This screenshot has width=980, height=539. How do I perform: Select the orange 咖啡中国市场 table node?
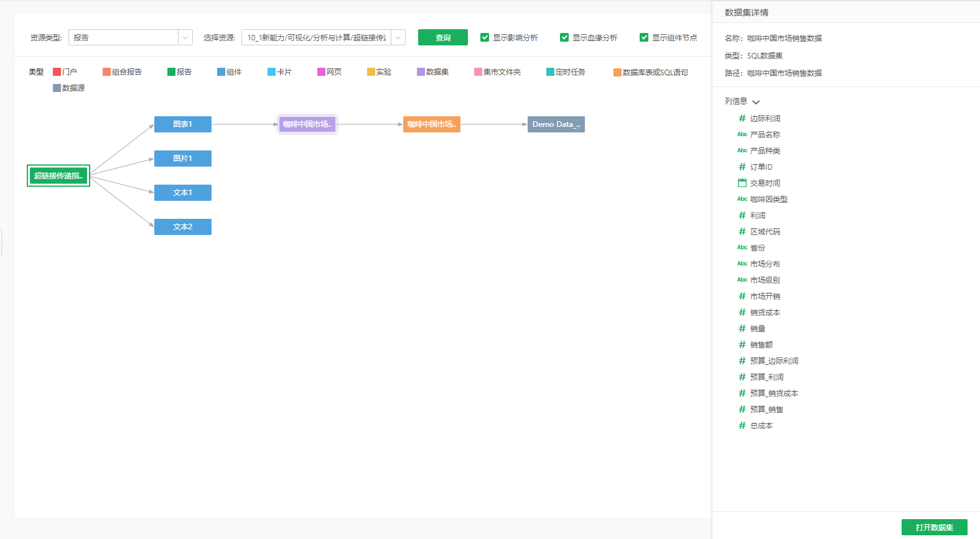tap(432, 124)
